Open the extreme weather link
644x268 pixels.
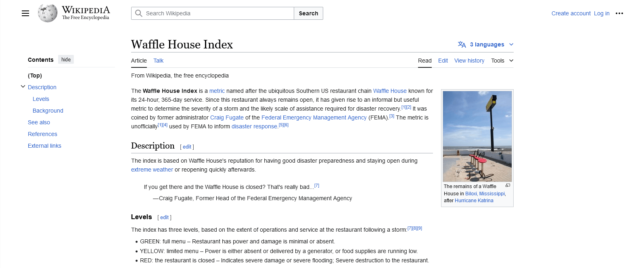(x=152, y=170)
